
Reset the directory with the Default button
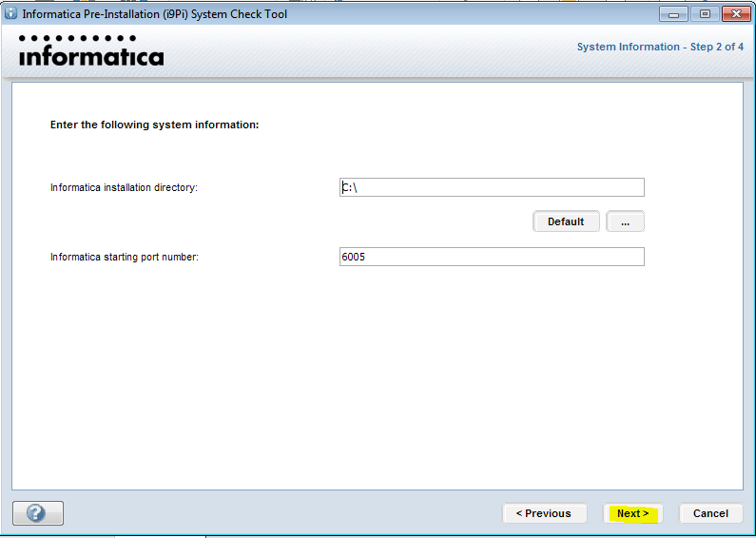(566, 221)
